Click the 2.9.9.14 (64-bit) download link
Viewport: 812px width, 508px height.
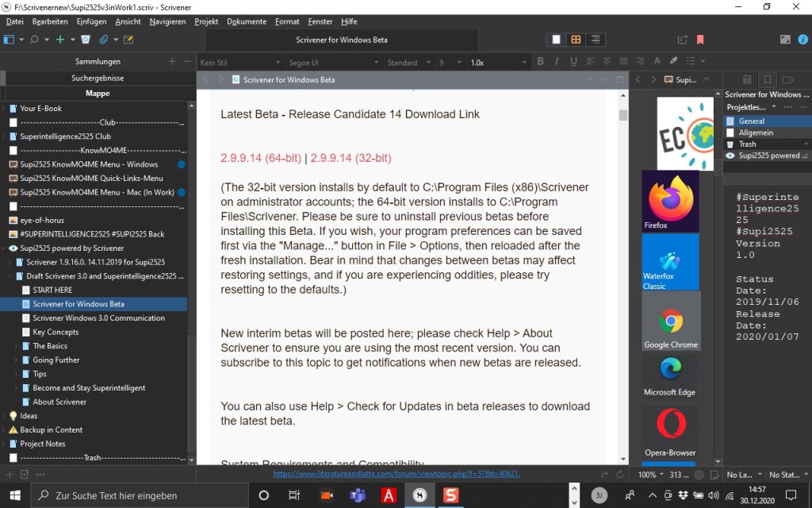261,158
